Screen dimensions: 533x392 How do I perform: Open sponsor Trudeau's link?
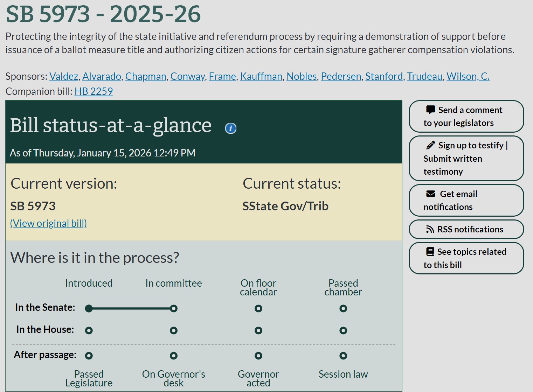click(x=425, y=76)
